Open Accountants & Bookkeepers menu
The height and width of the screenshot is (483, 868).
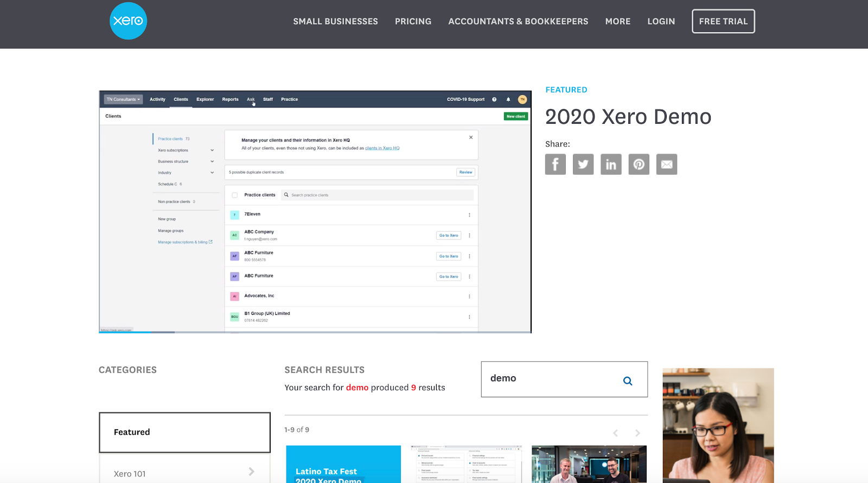(518, 21)
